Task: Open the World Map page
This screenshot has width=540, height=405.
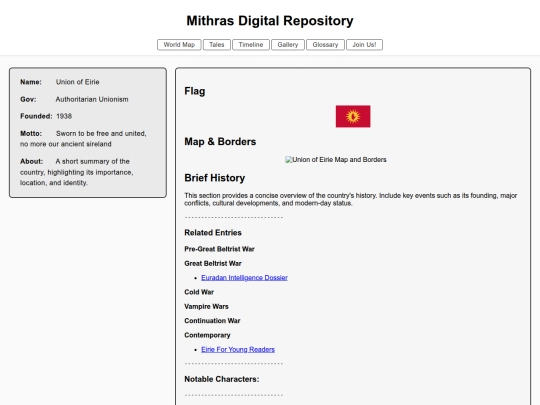Action: pyautogui.click(x=179, y=45)
